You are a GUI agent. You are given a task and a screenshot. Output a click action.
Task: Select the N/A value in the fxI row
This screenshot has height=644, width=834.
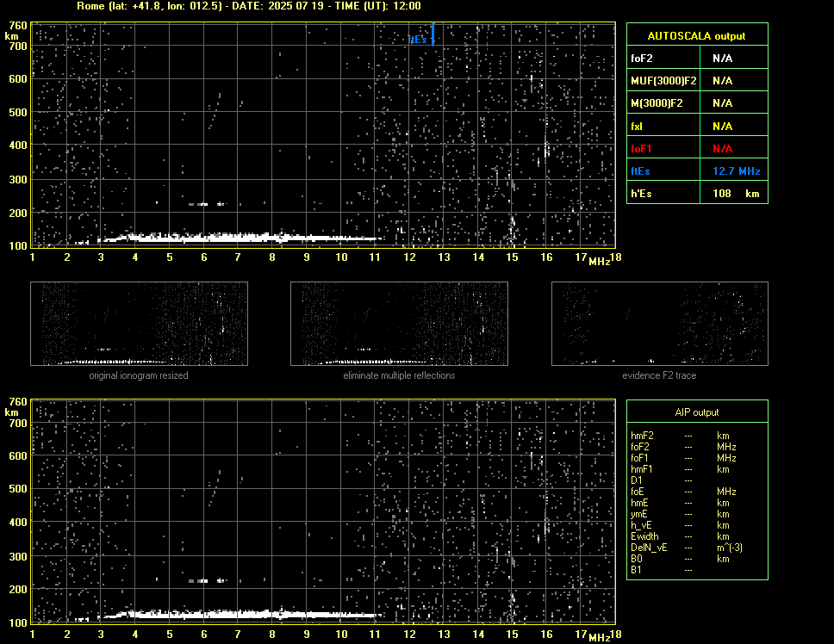(722, 127)
